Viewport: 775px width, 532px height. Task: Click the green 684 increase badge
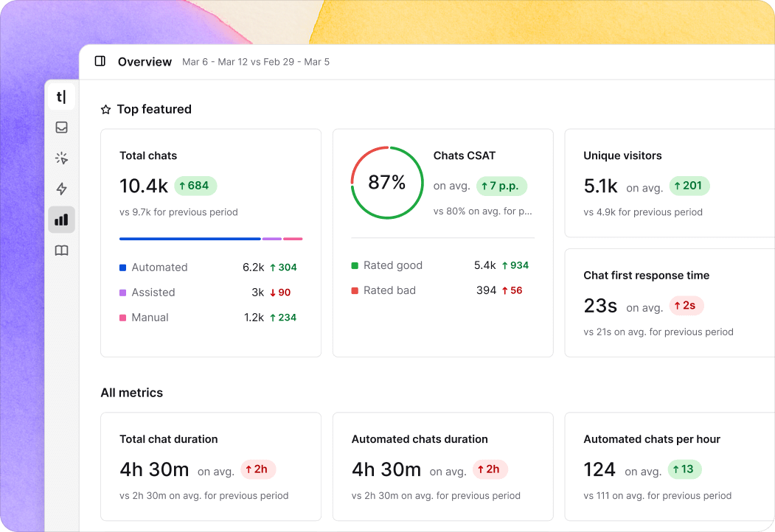[x=195, y=186]
